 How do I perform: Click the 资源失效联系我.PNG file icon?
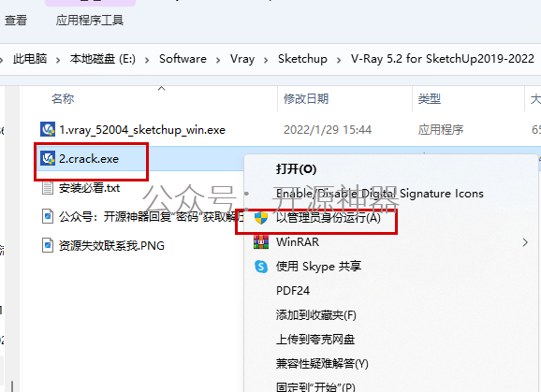(x=48, y=245)
